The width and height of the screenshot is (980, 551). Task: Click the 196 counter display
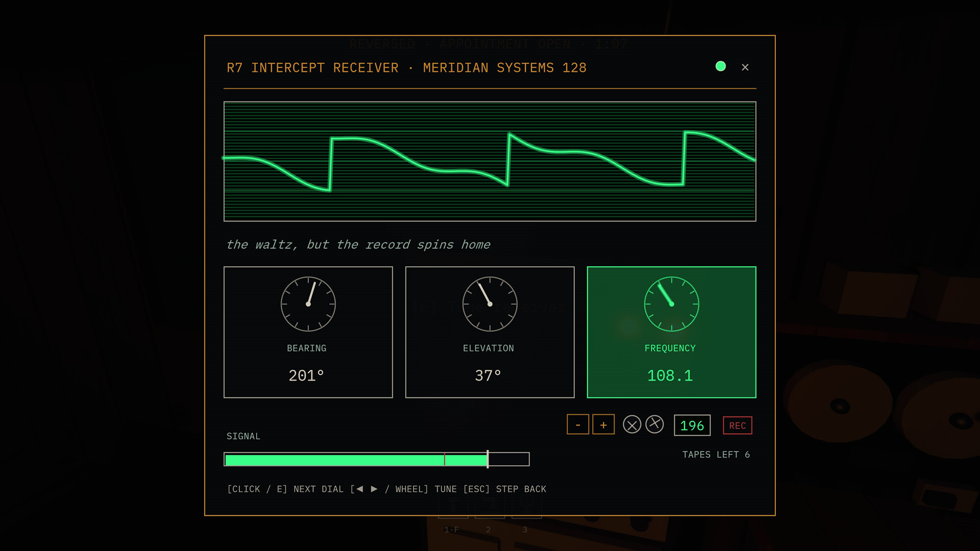(692, 425)
